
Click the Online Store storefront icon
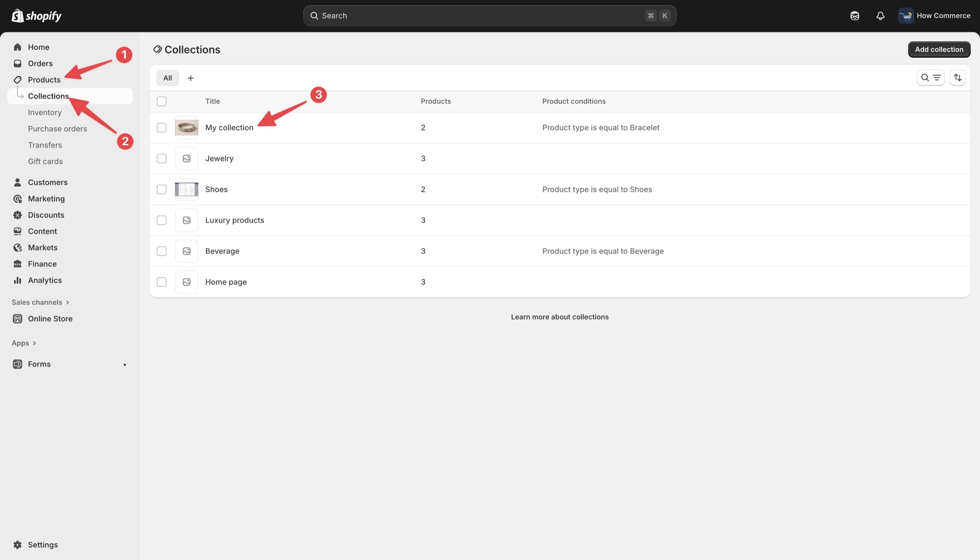[x=17, y=319]
